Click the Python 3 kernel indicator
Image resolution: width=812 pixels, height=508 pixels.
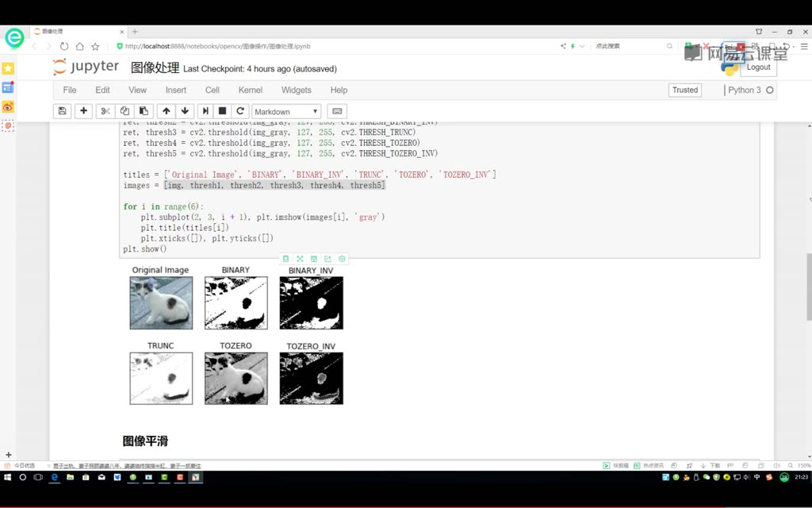[x=750, y=90]
